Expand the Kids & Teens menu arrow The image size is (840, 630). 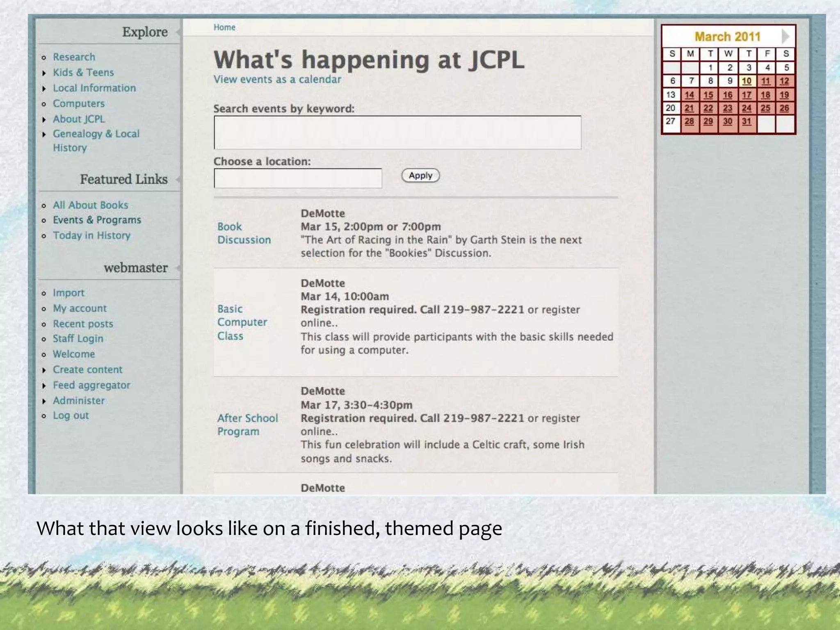point(44,73)
